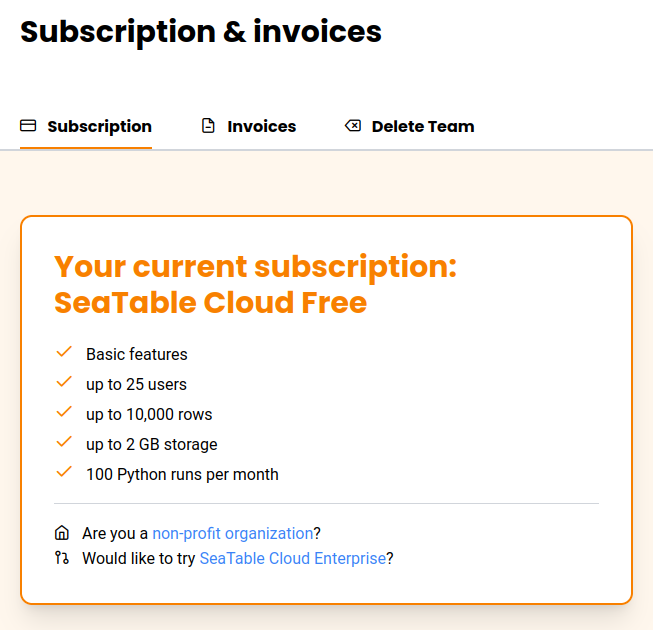Open the Invoices tab

pos(261,126)
